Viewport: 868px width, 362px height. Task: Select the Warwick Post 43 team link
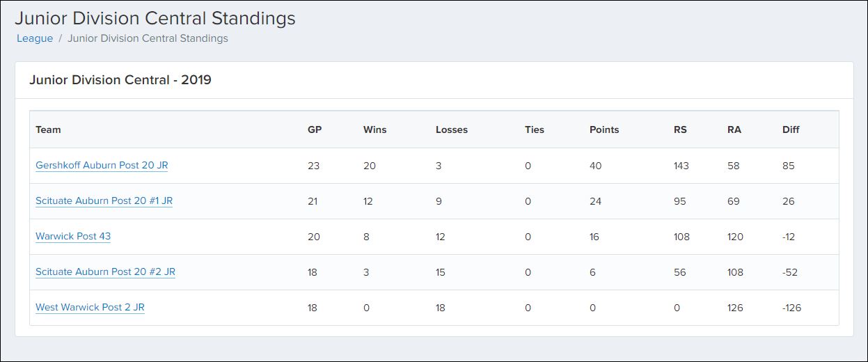[x=73, y=237]
